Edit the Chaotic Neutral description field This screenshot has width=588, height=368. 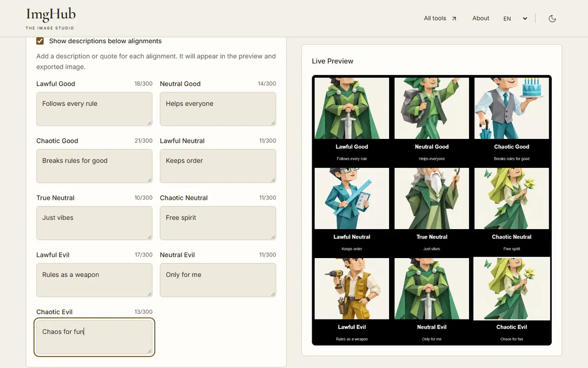tap(218, 223)
